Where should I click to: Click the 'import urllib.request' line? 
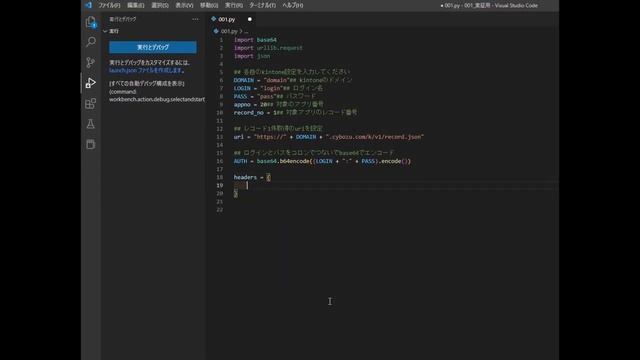[x=268, y=48]
